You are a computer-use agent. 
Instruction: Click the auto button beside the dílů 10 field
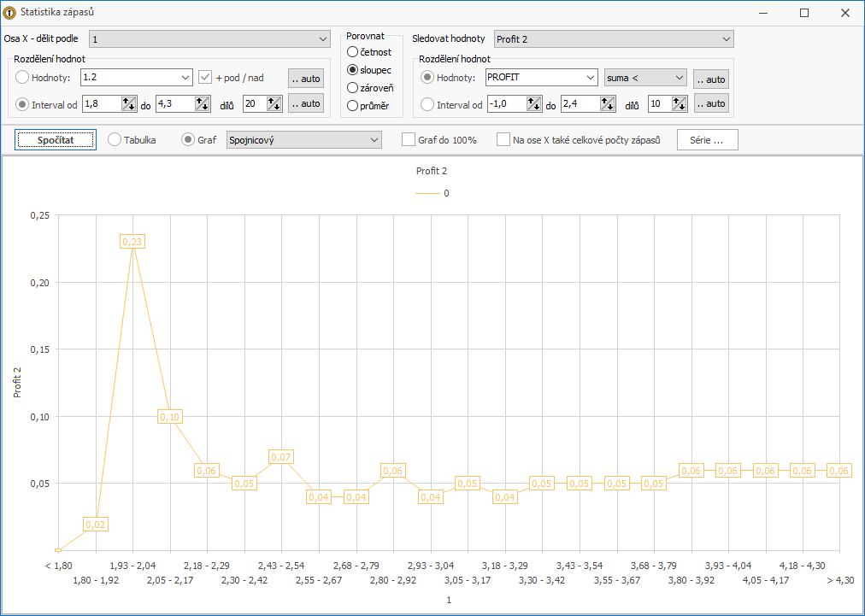pyautogui.click(x=711, y=103)
